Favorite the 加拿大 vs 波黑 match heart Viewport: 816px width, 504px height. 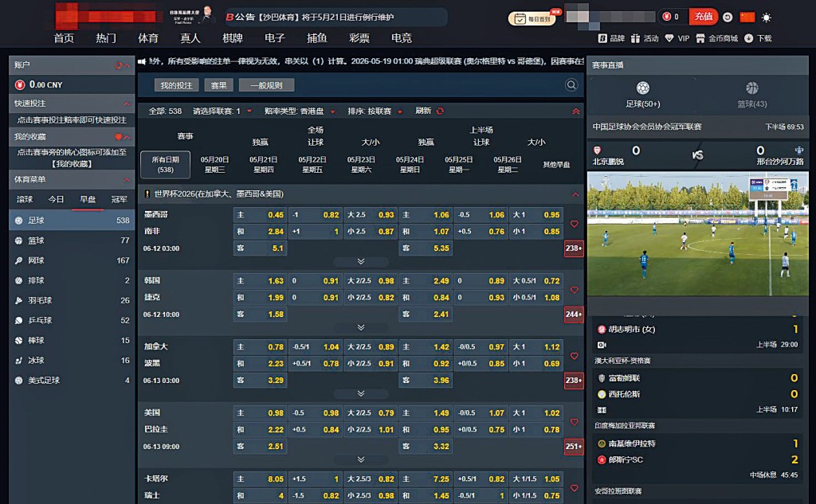[574, 356]
